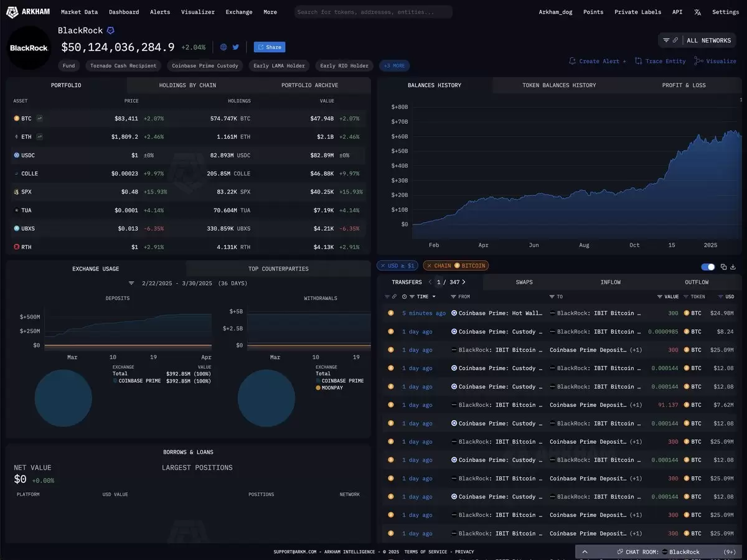Switch to the TOP COUNTERPARTIES tab

(278, 269)
